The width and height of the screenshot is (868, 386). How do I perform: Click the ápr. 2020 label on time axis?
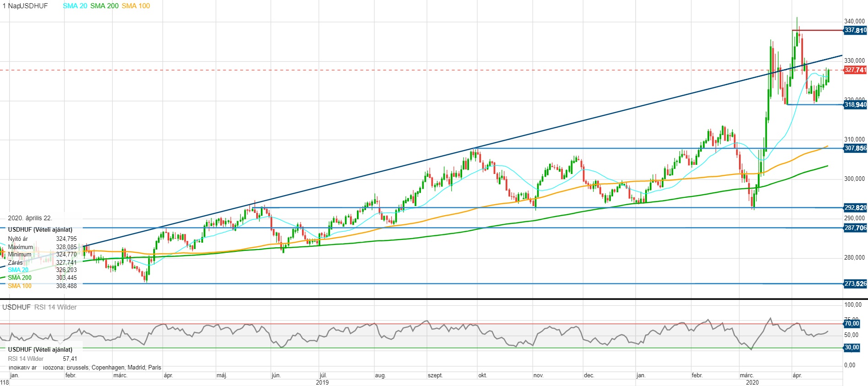797,375
